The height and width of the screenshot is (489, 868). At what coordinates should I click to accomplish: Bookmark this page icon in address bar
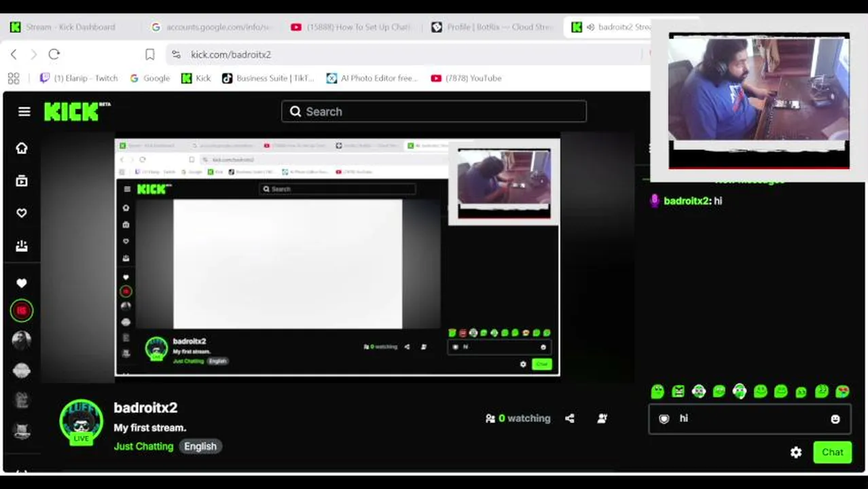point(150,54)
